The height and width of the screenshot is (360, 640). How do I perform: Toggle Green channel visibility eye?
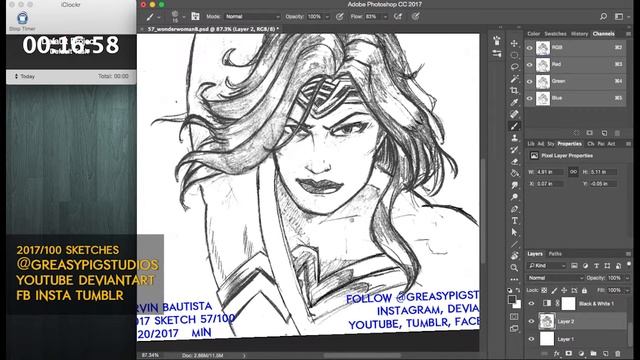[530, 81]
